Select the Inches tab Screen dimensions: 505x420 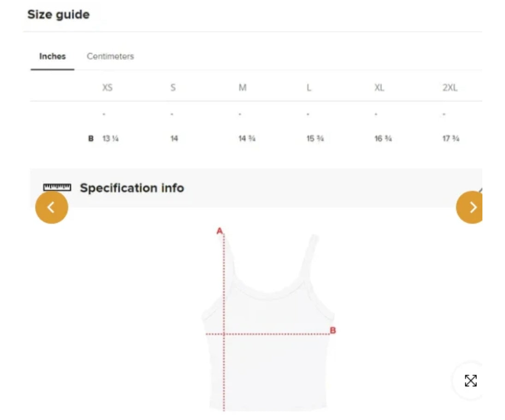pos(53,56)
